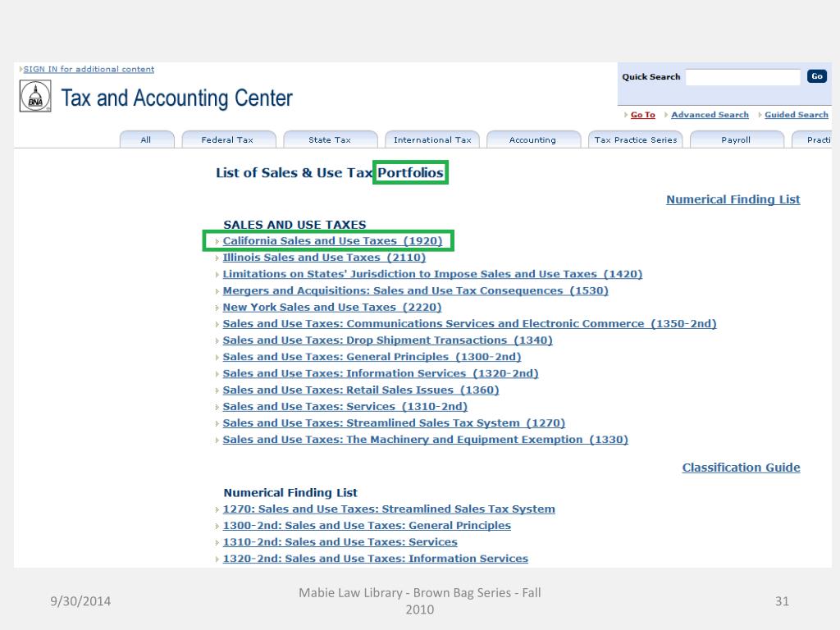Open Communications Services and Electronic Commerce (1350-2nd)

(x=469, y=324)
